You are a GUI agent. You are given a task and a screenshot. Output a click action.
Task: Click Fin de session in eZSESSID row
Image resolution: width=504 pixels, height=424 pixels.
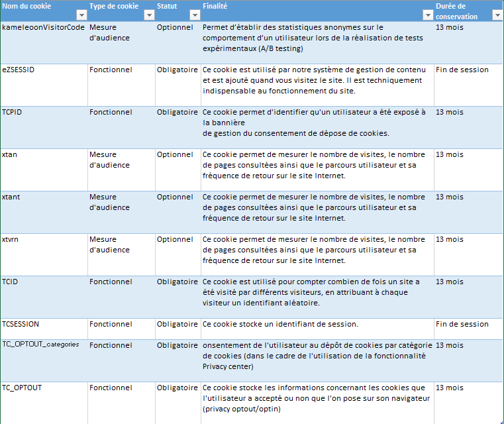tap(469, 85)
